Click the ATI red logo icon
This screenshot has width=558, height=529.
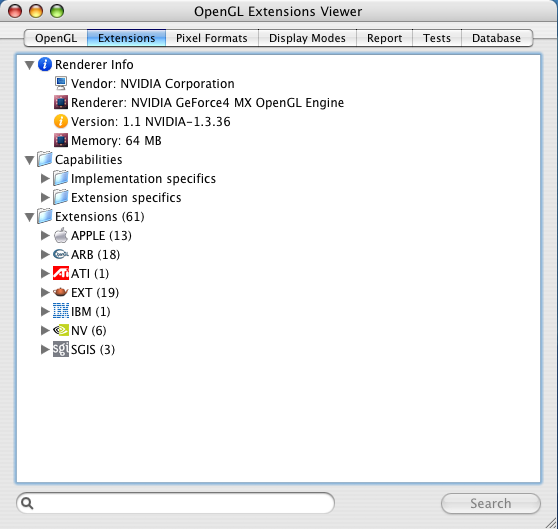pos(61,273)
